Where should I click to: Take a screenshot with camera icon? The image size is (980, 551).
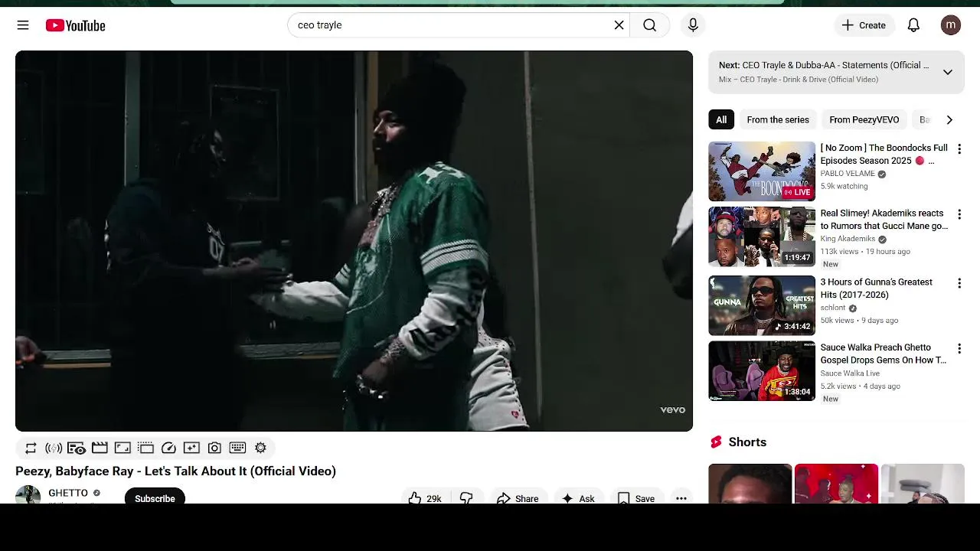pyautogui.click(x=214, y=448)
